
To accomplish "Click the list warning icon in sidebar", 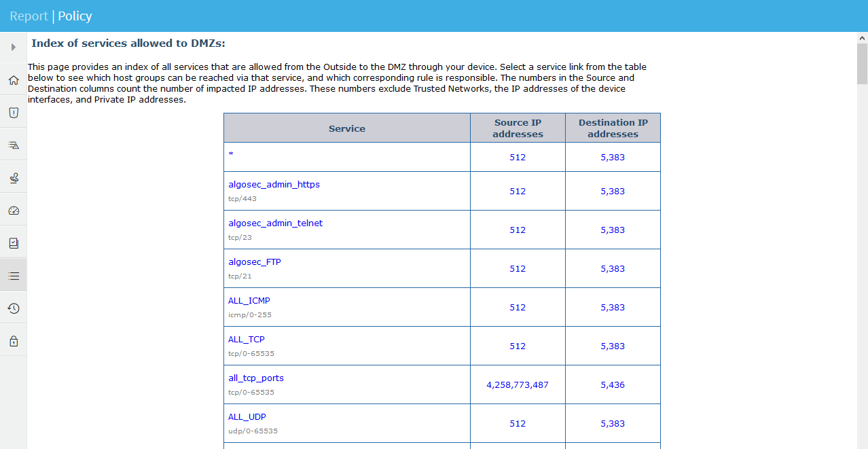I will click(14, 145).
